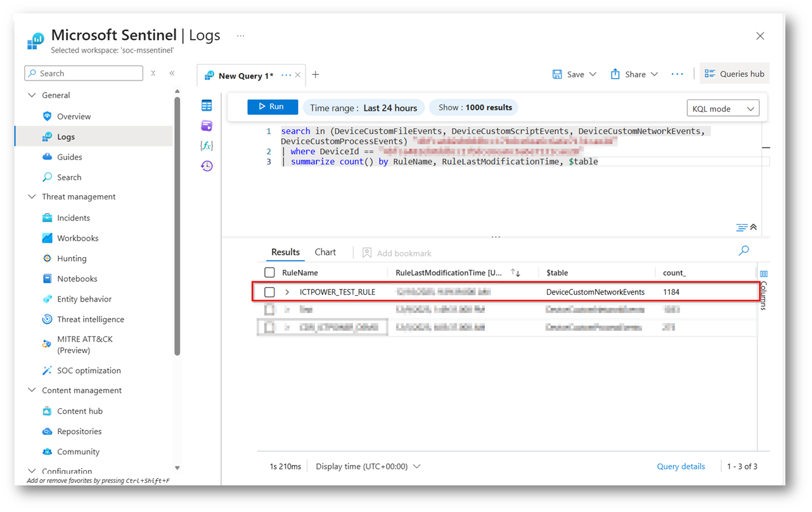This screenshot has width=812, height=512.
Task: Run the query
Action: (272, 107)
